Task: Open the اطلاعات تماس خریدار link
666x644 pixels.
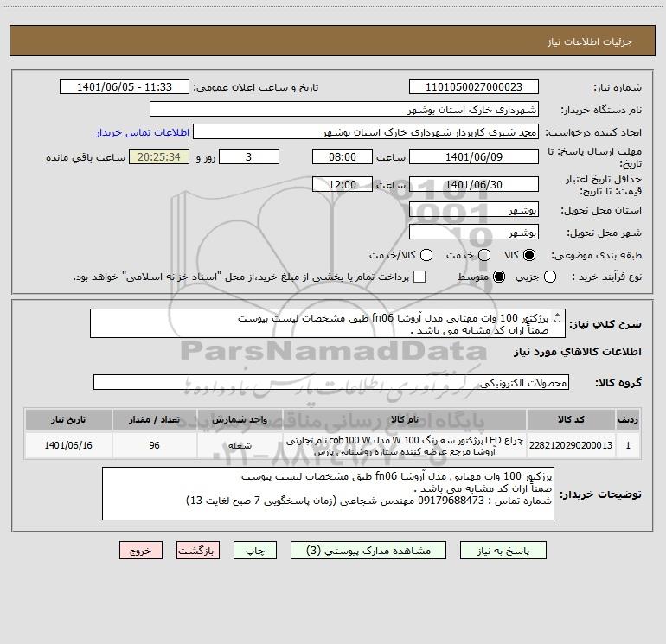Action: [x=143, y=132]
